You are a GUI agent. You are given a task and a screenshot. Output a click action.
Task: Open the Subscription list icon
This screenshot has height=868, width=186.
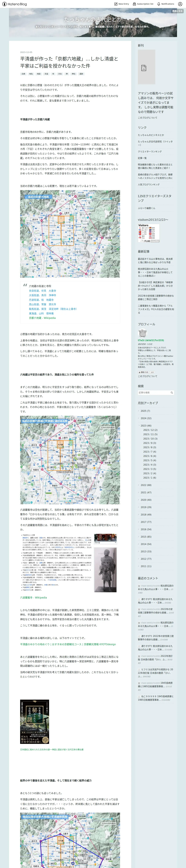tap(134, 4)
